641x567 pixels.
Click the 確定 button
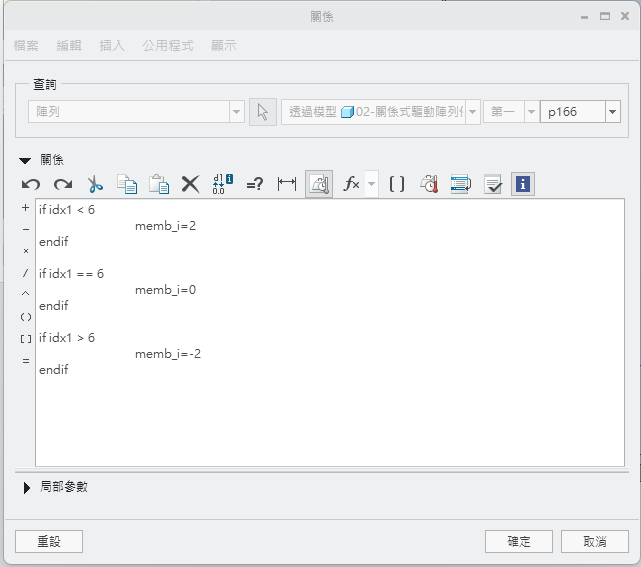point(519,541)
